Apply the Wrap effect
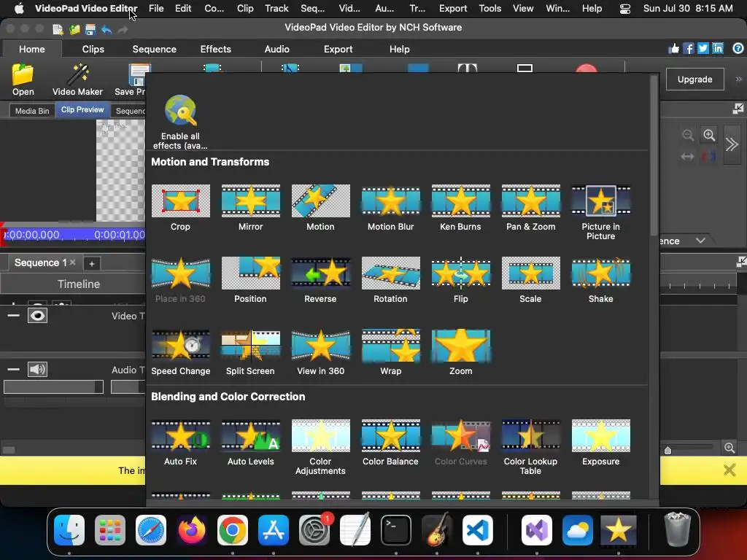Screen dimensions: 747x560 391,352
